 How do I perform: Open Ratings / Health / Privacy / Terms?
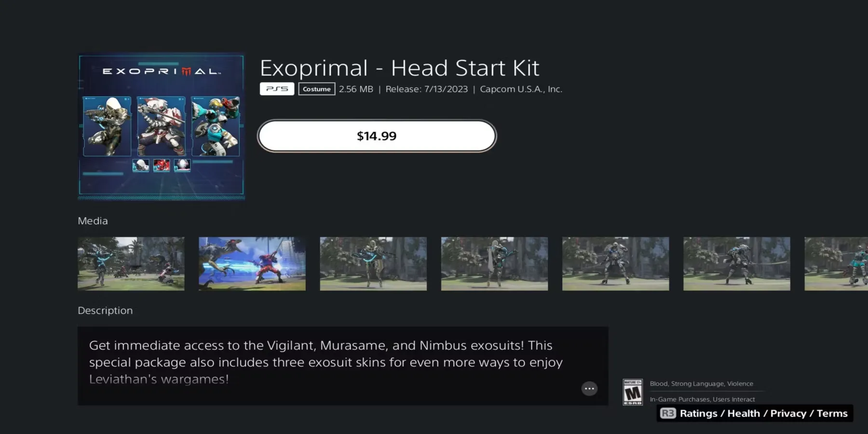(x=763, y=413)
